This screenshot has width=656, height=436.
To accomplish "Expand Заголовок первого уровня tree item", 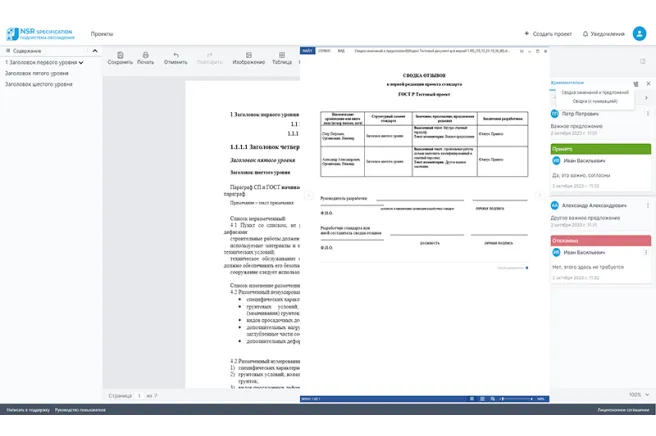I will click(81, 63).
